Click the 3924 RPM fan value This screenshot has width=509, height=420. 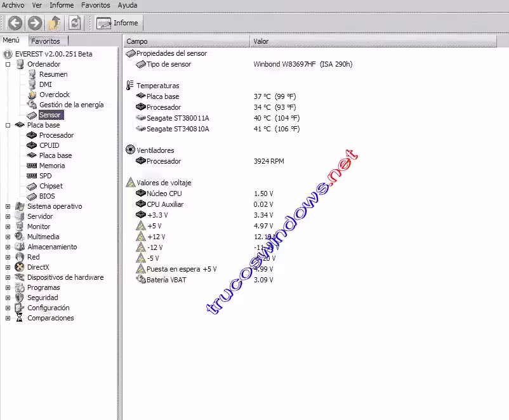[x=269, y=161]
